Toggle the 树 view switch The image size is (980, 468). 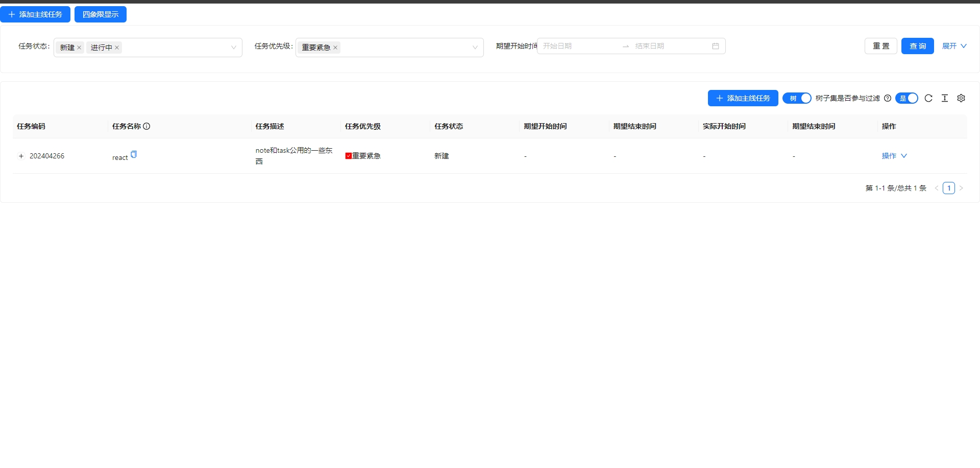pyautogui.click(x=797, y=98)
